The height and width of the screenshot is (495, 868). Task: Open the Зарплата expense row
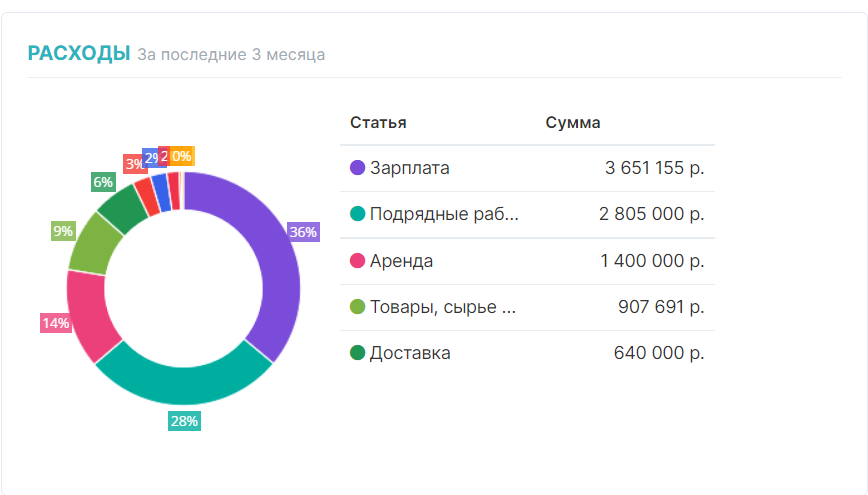click(x=410, y=168)
